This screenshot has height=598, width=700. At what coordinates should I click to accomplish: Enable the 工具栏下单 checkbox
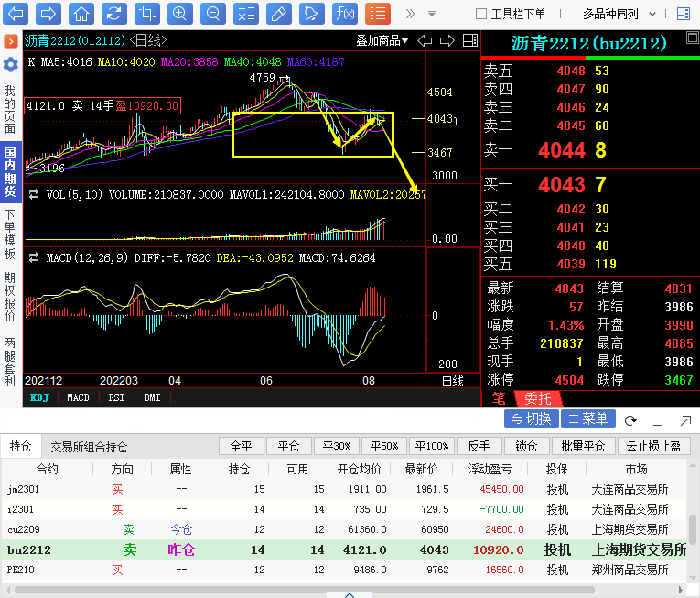pos(481,14)
